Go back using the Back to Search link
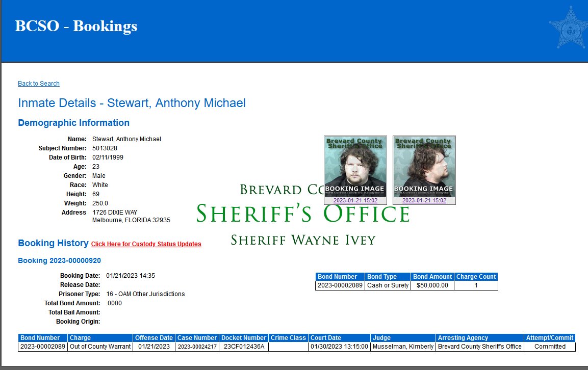This screenshot has width=588, height=370. coord(39,84)
